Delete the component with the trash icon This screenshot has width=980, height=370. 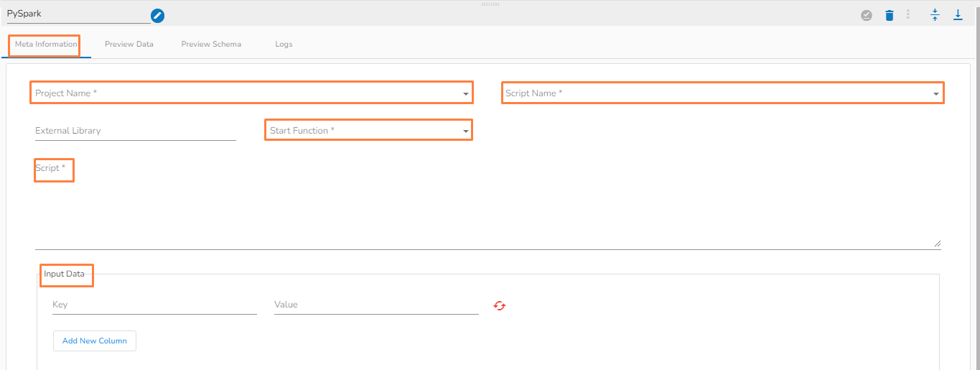pos(890,15)
